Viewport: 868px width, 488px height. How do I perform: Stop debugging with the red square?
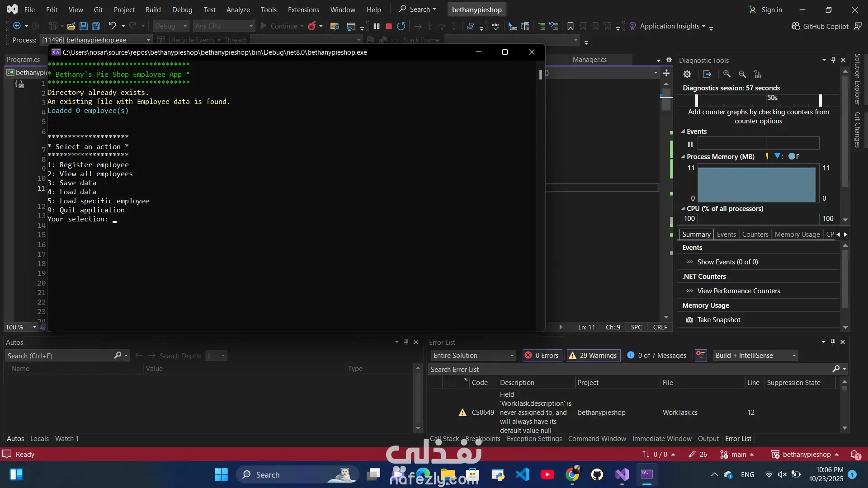pos(388,26)
